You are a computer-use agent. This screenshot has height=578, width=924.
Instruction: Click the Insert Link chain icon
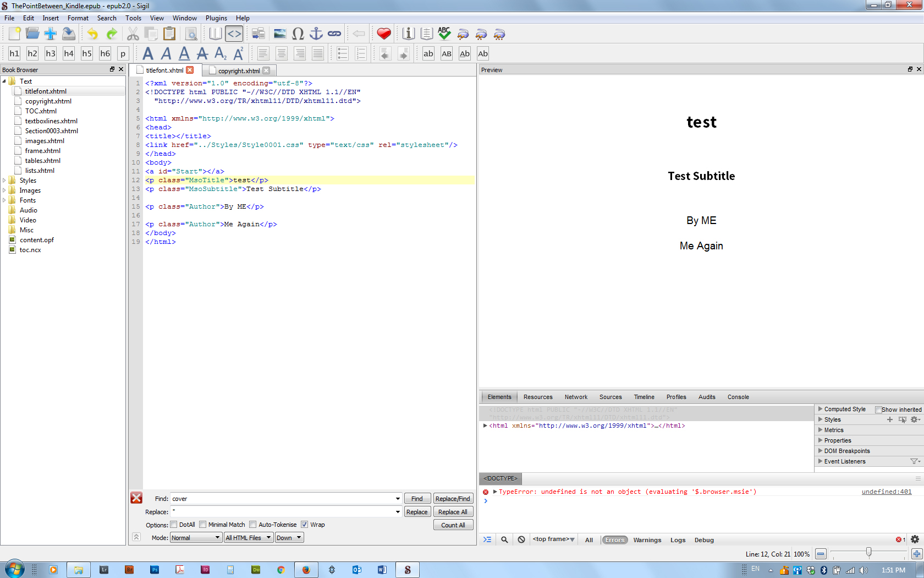334,34
